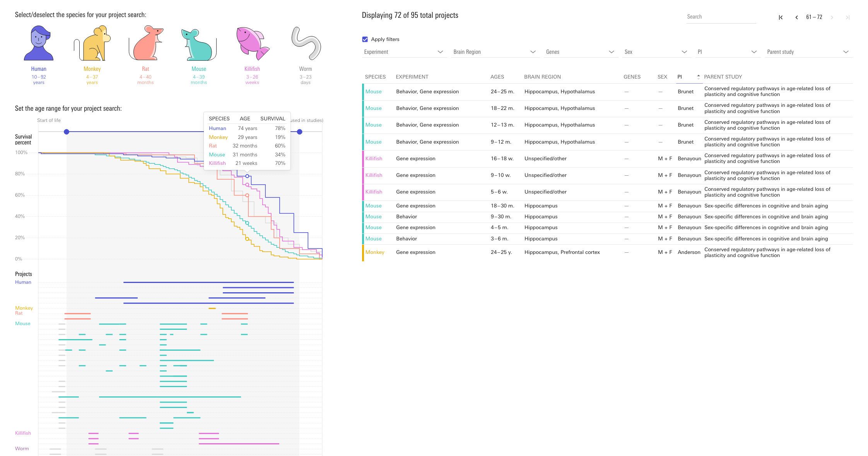Click into the Search field

721,17
